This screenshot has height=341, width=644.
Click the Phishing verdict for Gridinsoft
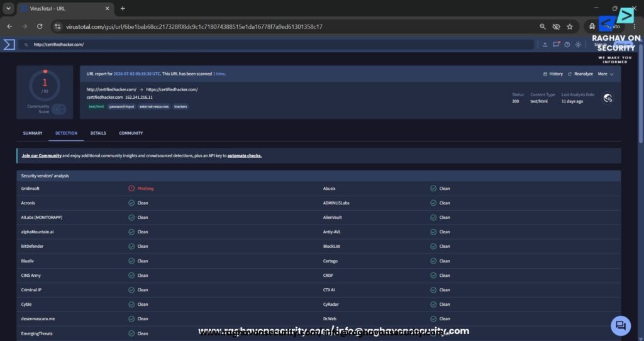pyautogui.click(x=145, y=189)
